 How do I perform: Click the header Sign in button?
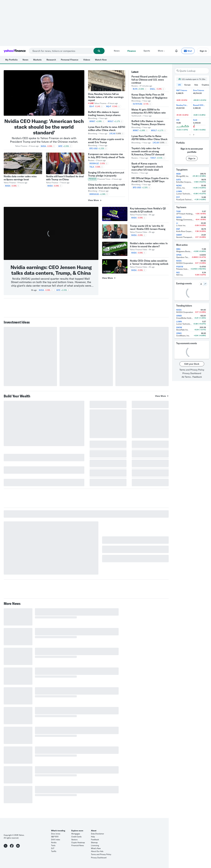(x=203, y=51)
